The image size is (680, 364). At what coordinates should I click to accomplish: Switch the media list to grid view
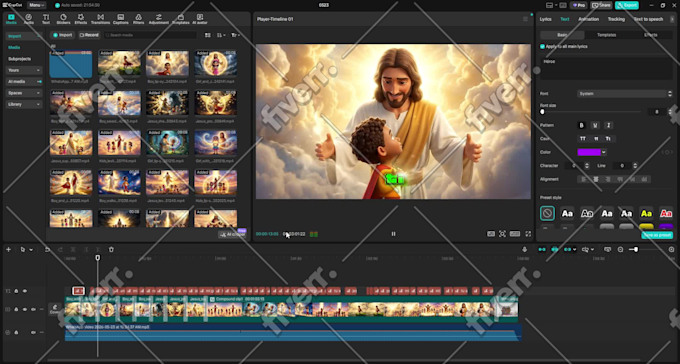[208, 35]
